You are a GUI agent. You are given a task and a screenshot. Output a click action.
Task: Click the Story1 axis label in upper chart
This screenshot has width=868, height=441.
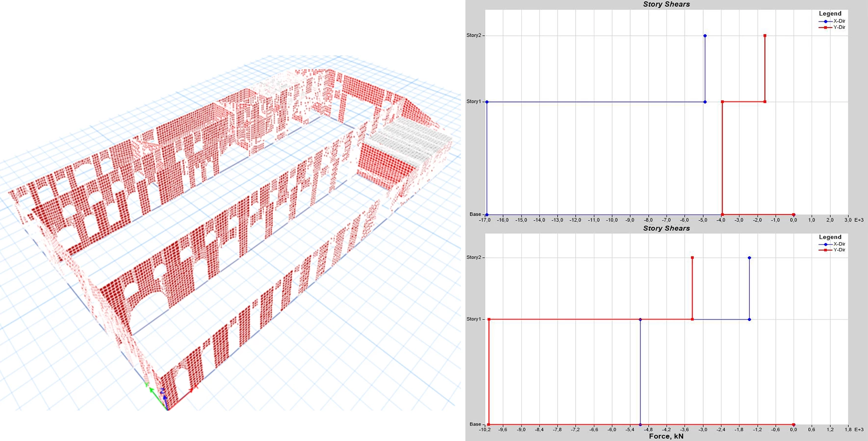(474, 101)
